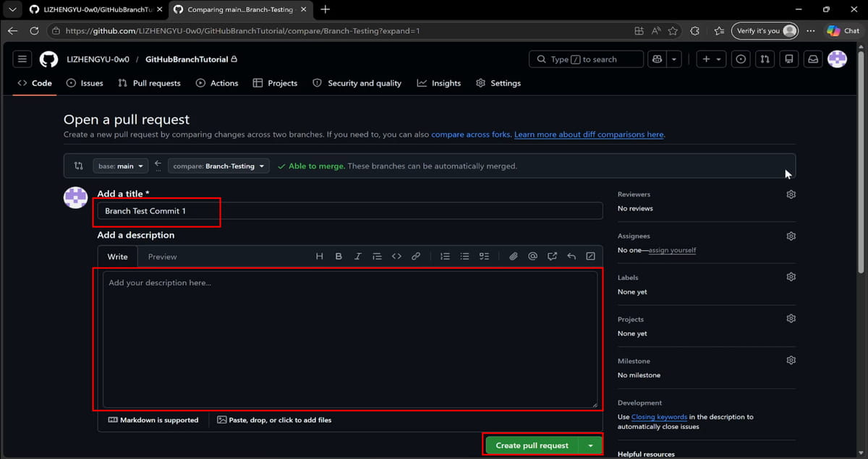Image resolution: width=868 pixels, height=459 pixels.
Task: Insert a link using the link icon
Action: [x=416, y=256]
